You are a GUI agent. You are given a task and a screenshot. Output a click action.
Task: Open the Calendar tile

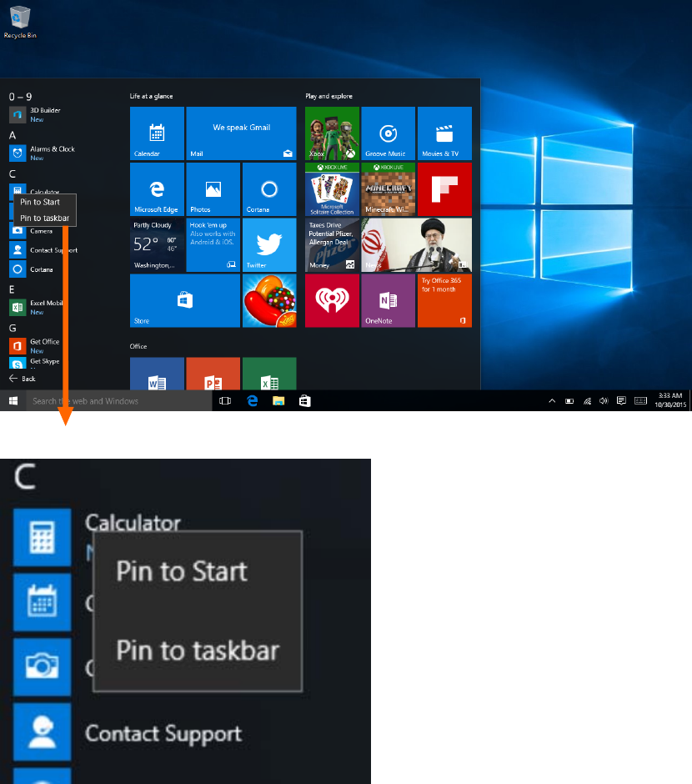[157, 133]
